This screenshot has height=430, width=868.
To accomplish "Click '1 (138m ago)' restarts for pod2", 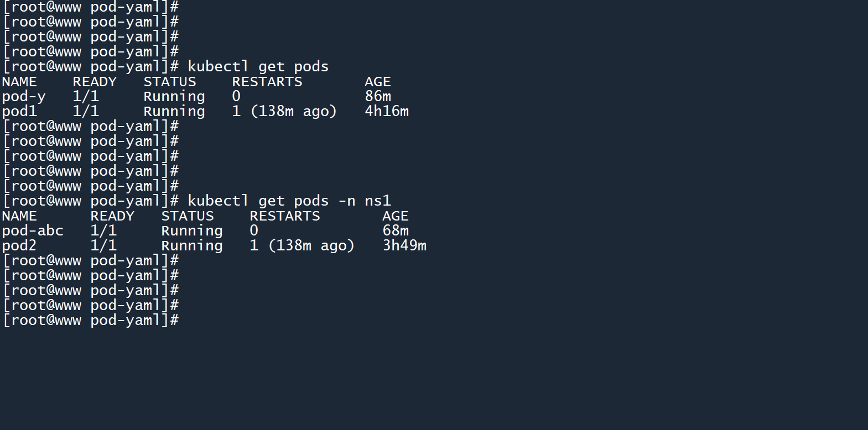I will coord(302,246).
